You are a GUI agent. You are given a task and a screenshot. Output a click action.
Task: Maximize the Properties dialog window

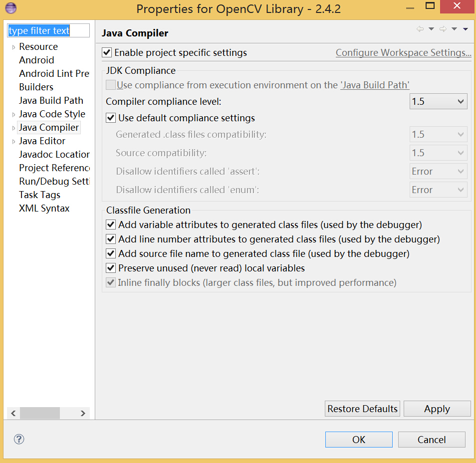pos(430,6)
